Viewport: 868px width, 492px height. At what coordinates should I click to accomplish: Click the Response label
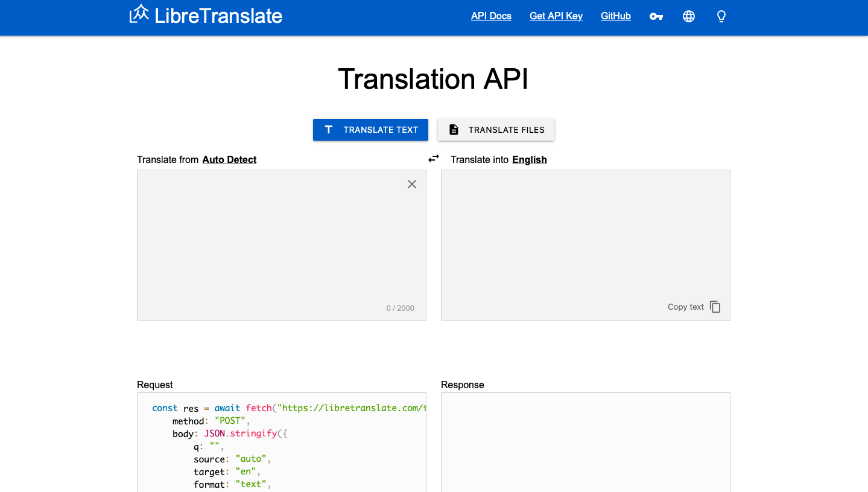[463, 385]
